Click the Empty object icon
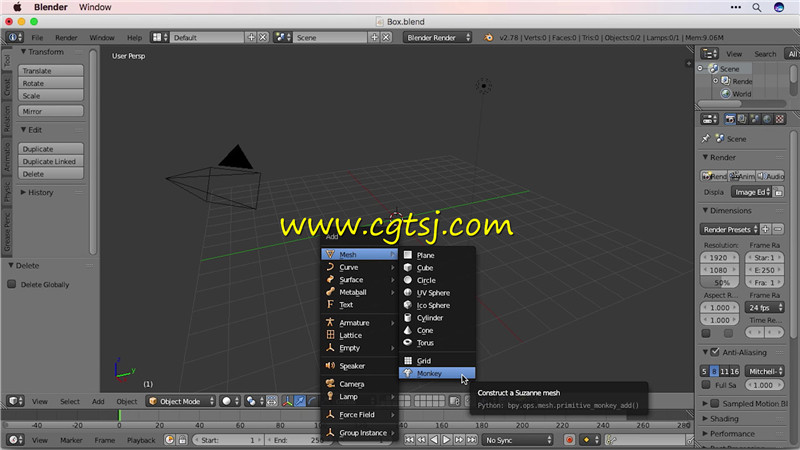The height and width of the screenshot is (450, 800). coord(330,347)
